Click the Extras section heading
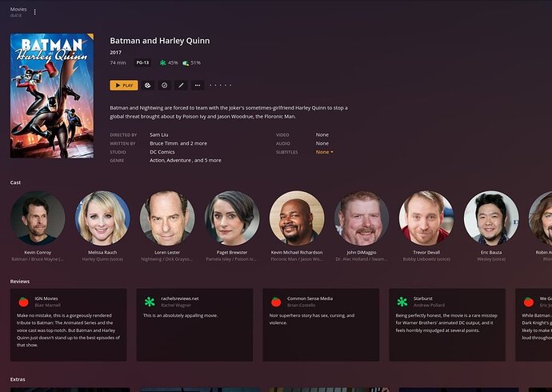This screenshot has width=552, height=392. tap(18, 379)
